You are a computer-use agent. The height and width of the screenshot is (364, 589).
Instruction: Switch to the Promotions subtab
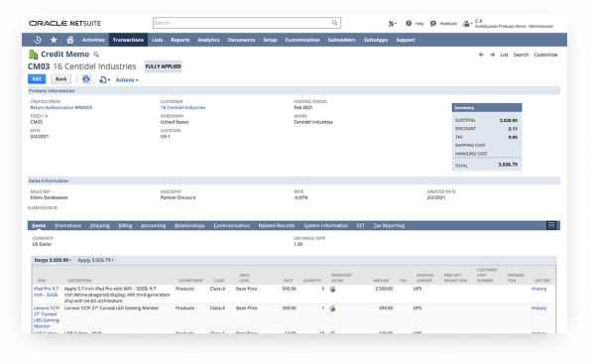(67, 225)
